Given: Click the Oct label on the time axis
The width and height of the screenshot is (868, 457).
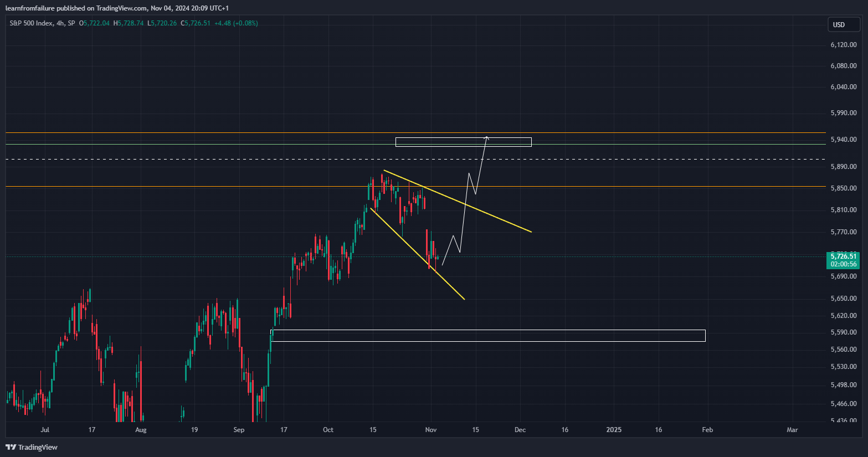Looking at the screenshot, I should coord(328,430).
